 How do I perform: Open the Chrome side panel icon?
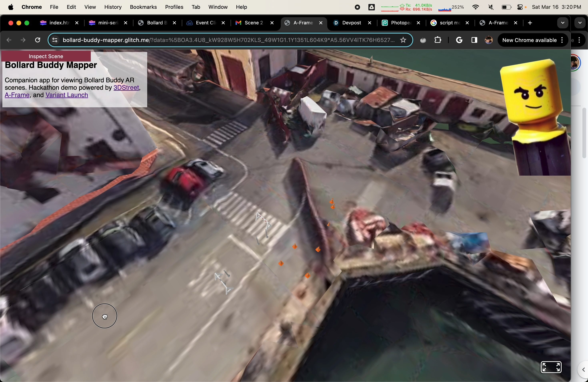474,40
